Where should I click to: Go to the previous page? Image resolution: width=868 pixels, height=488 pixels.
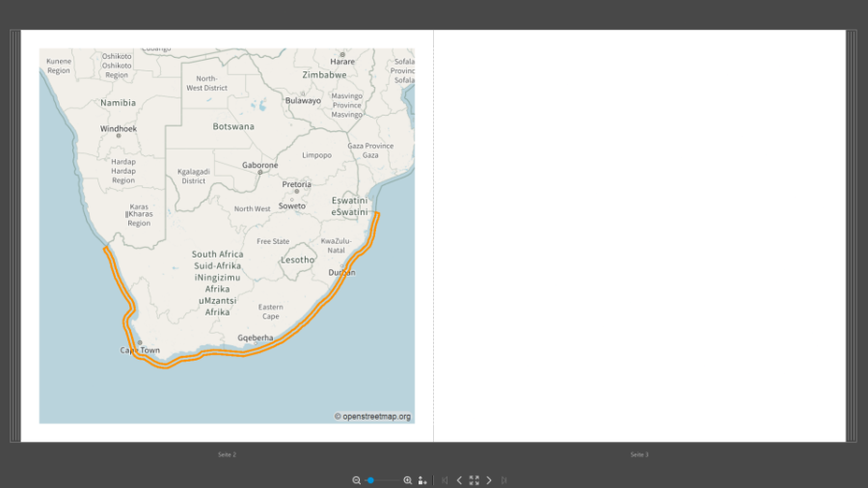pos(459,480)
